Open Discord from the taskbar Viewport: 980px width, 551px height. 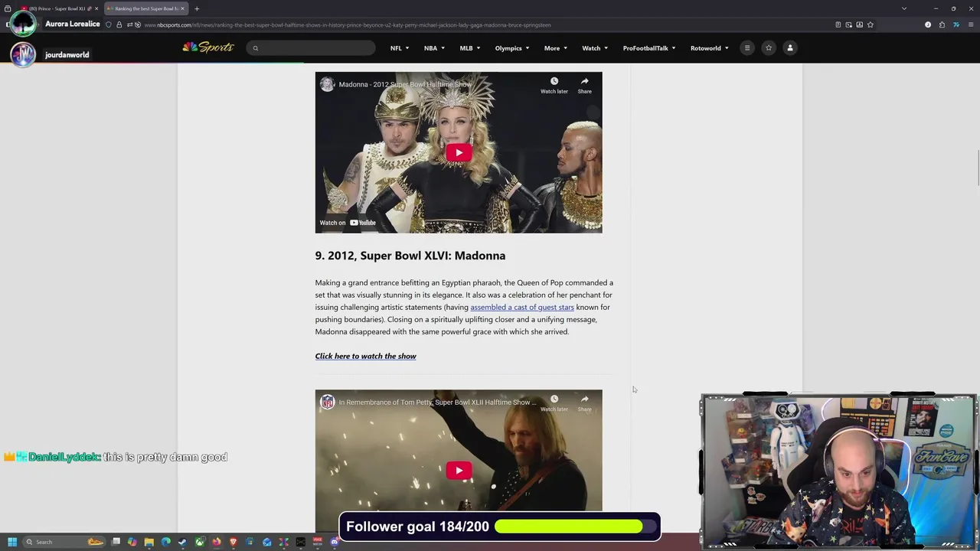tap(335, 542)
